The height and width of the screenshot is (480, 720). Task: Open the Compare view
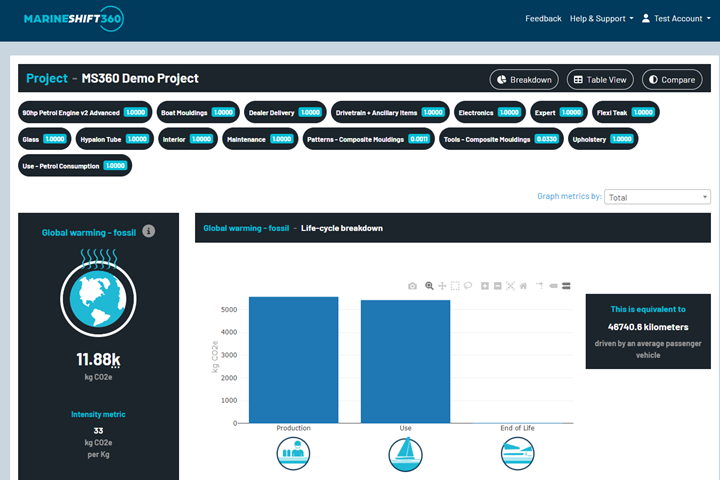click(672, 79)
